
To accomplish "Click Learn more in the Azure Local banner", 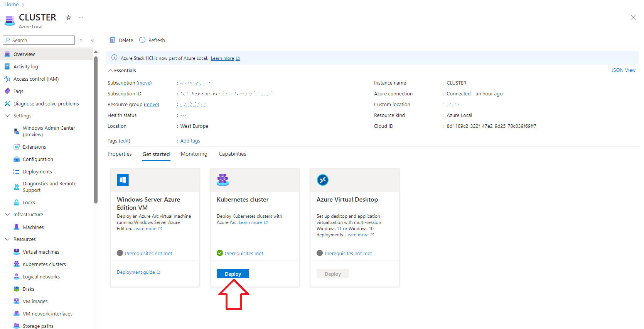I will coord(225,58).
